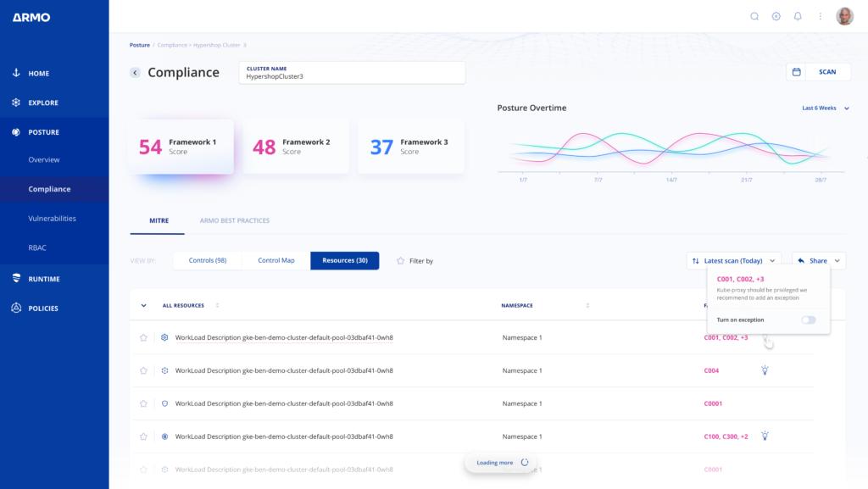Sort the Namespace column

587,305
